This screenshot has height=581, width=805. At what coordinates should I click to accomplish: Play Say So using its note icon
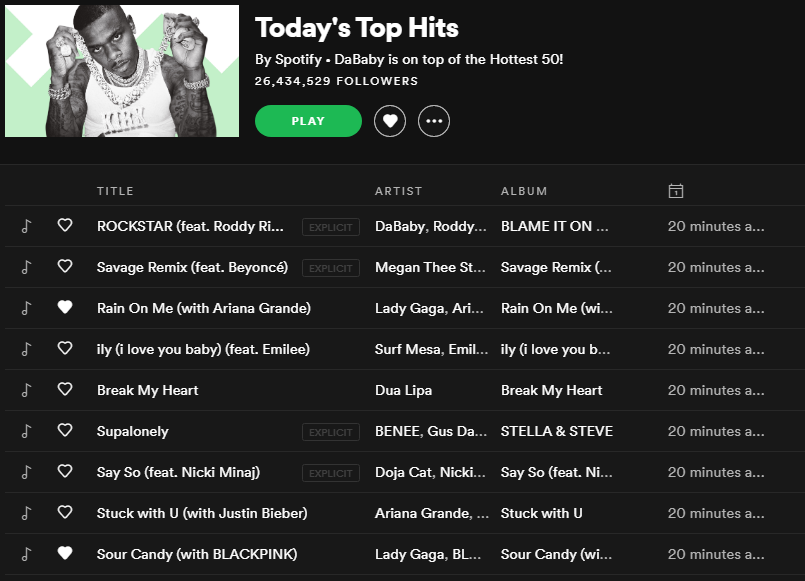pos(26,472)
